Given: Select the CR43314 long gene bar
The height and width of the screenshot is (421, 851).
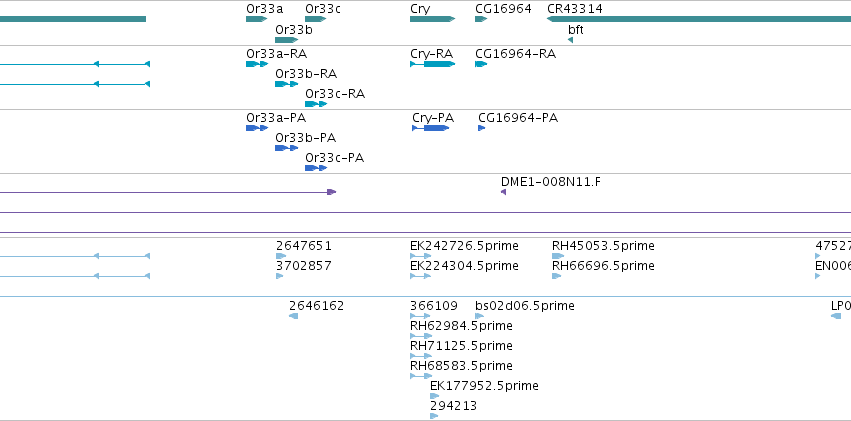Looking at the screenshot, I should click(698, 19).
